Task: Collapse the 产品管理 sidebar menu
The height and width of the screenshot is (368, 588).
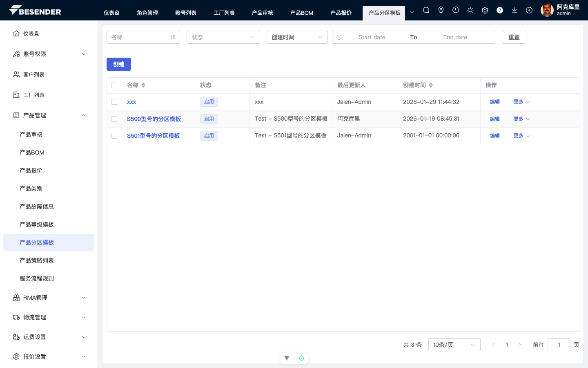Action: [49, 115]
